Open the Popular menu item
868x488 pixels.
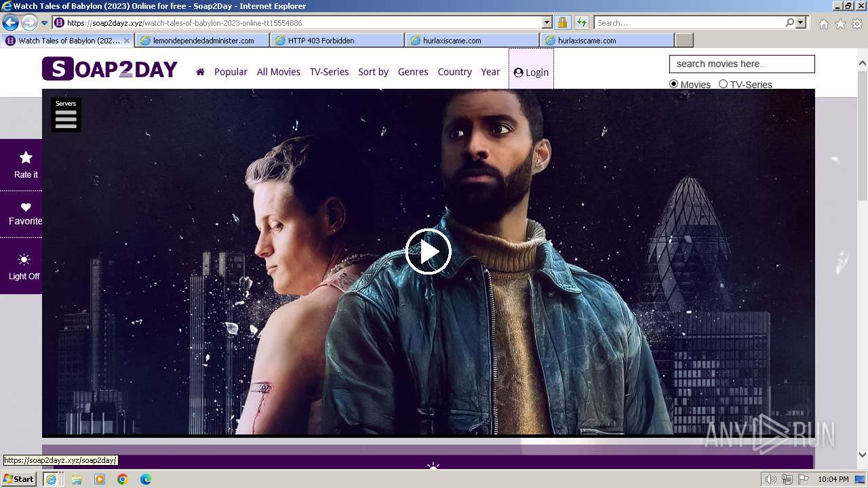click(x=231, y=72)
